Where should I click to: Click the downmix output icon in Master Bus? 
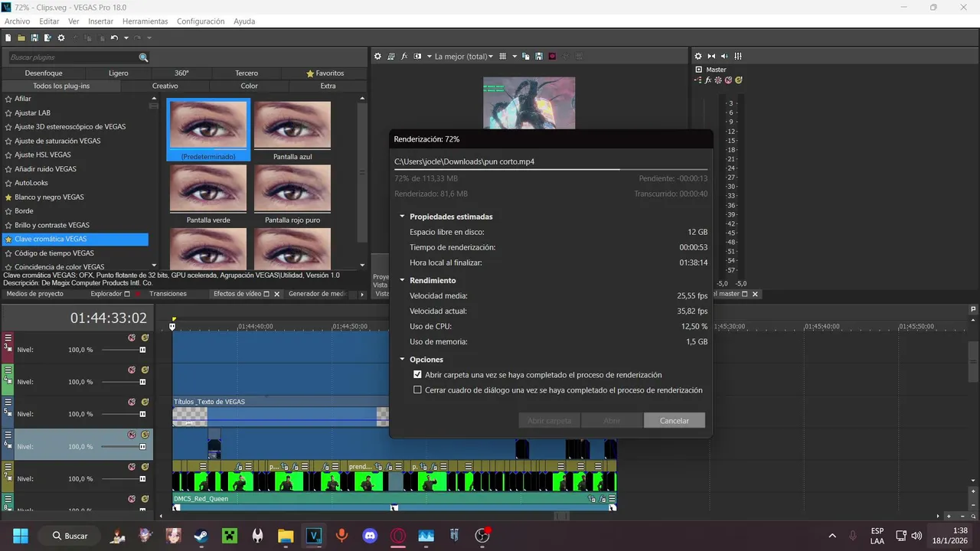coord(711,56)
